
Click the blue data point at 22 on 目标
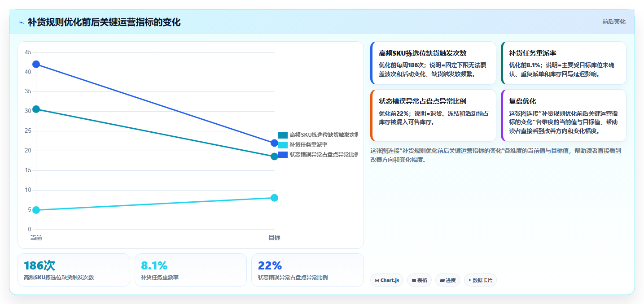(x=275, y=143)
